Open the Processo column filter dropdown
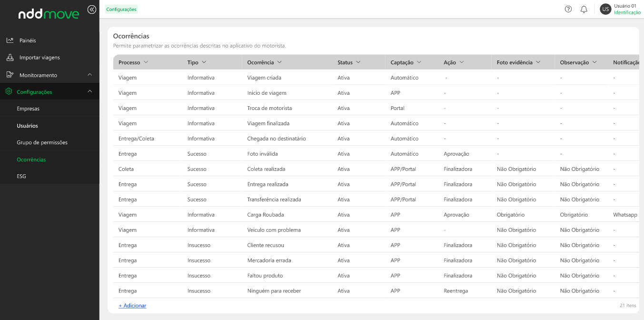The image size is (644, 320). coord(146,62)
